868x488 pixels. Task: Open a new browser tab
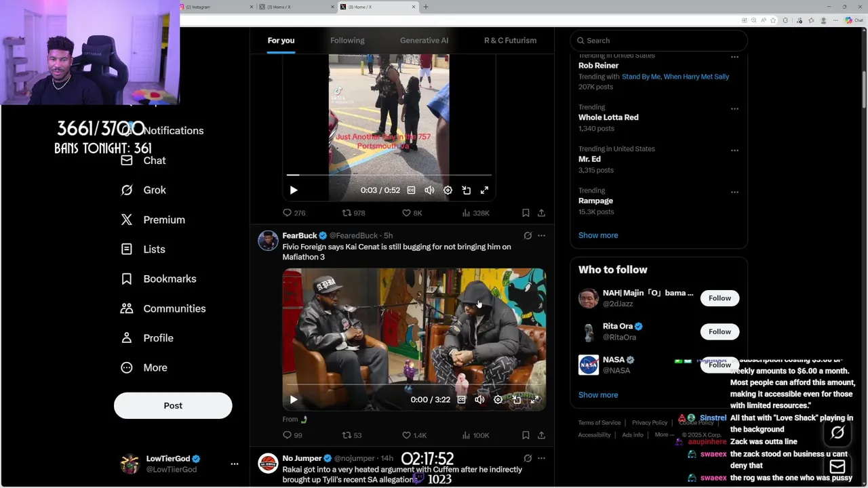pyautogui.click(x=426, y=7)
